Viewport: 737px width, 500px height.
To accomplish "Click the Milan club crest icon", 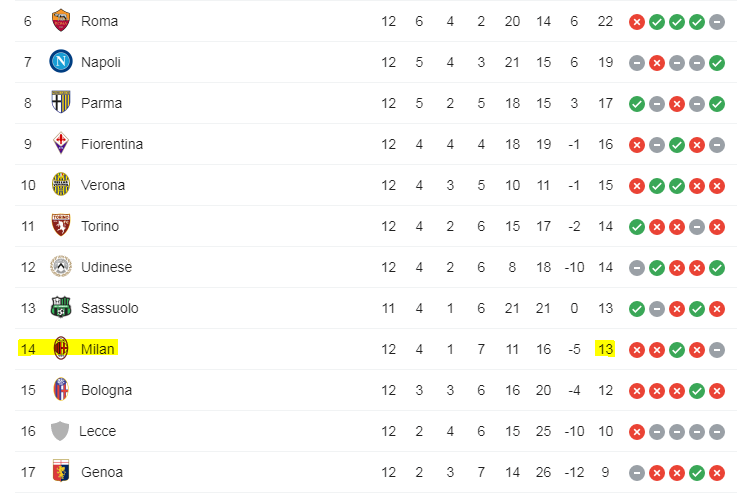I will [60, 349].
